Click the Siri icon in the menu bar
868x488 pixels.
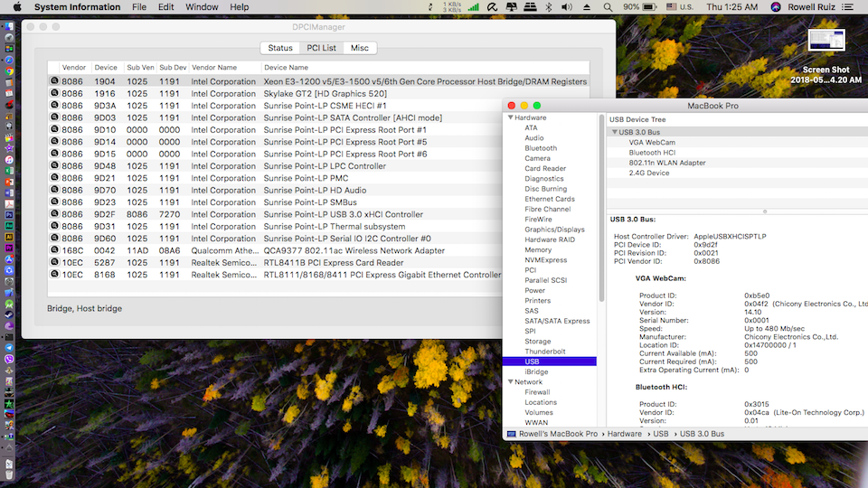pos(776,7)
